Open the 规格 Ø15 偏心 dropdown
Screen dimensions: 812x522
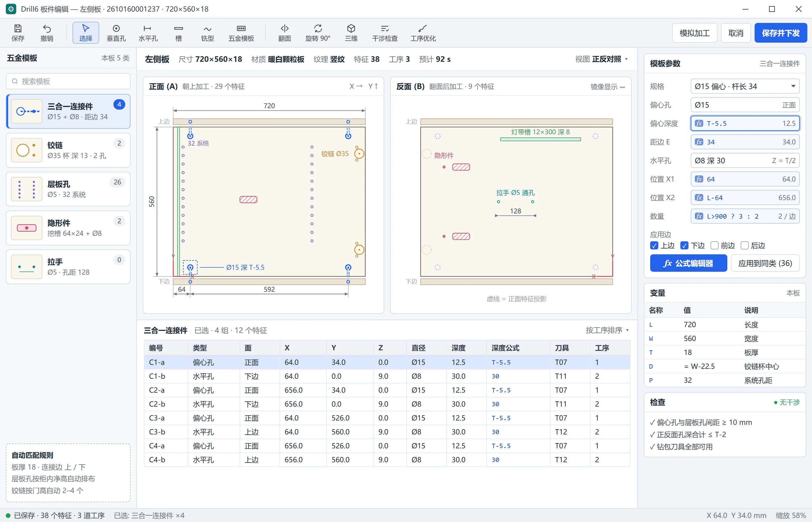745,86
